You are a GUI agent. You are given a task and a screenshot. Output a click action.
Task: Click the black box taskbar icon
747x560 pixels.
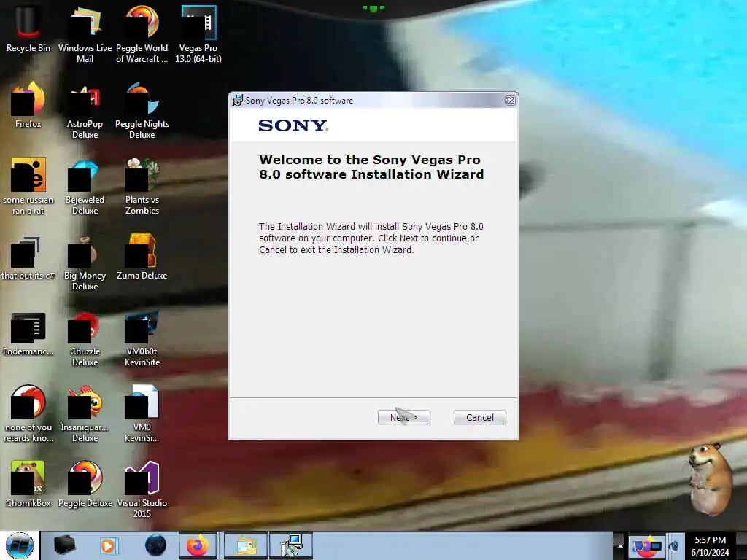pyautogui.click(x=64, y=545)
